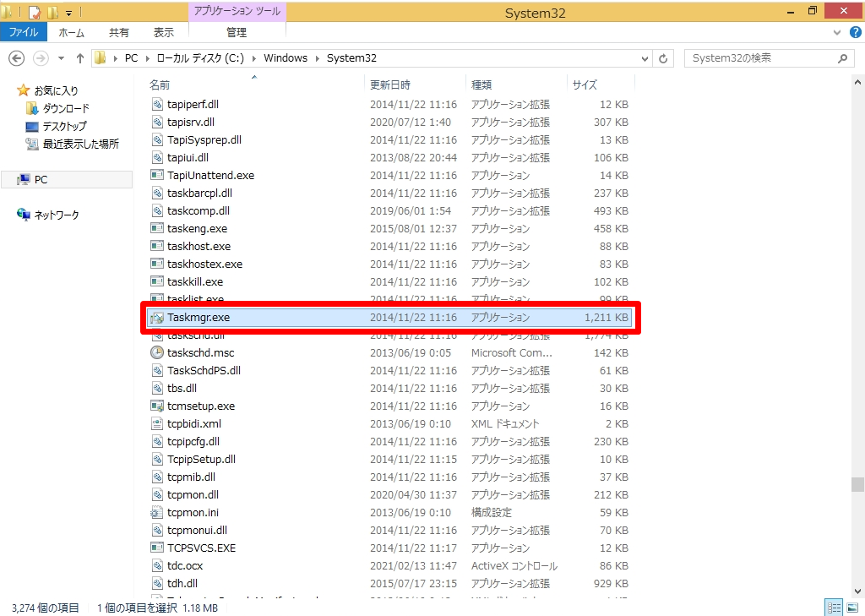This screenshot has width=865, height=616.
Task: Sort by the 種類 column header
Action: (x=481, y=84)
